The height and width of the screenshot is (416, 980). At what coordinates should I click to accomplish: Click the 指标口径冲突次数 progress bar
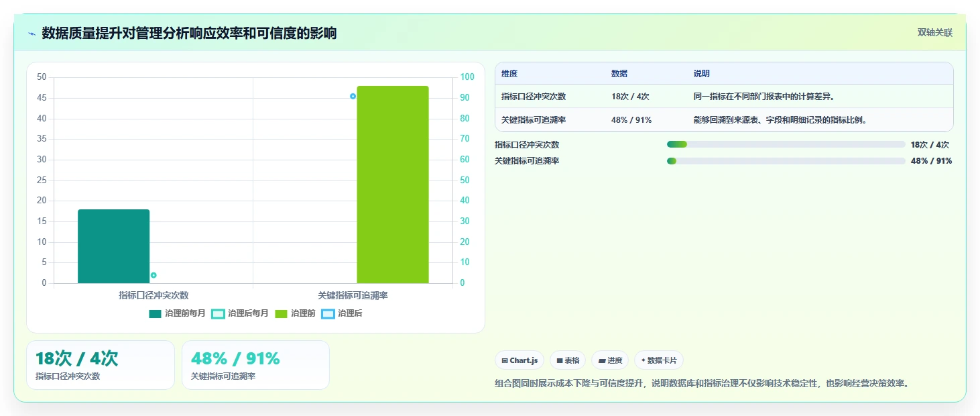pyautogui.click(x=786, y=144)
